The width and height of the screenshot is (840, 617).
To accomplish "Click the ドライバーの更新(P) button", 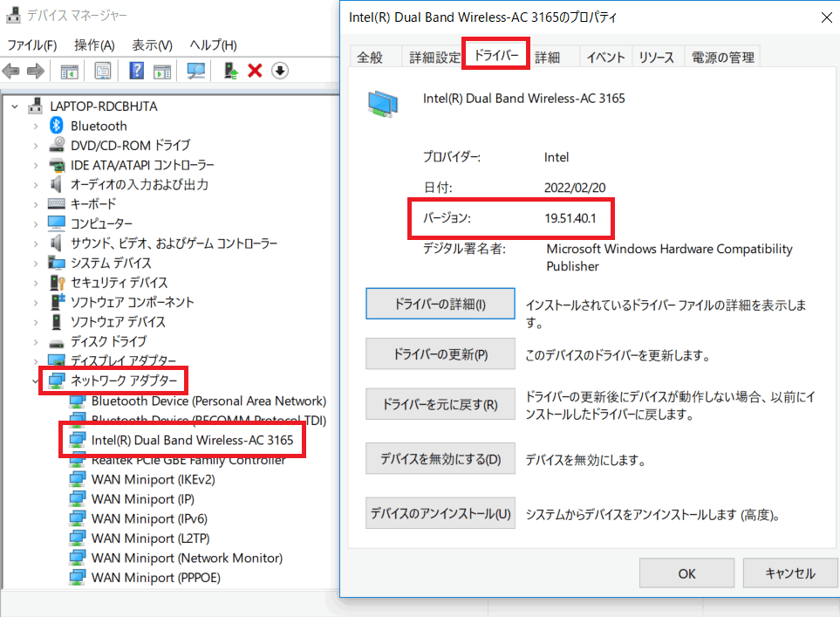I will click(440, 353).
